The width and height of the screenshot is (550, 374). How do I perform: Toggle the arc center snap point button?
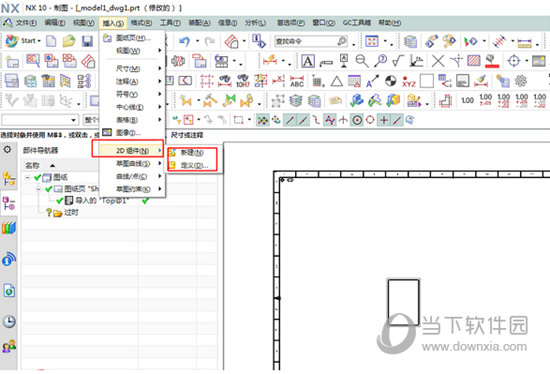click(357, 120)
